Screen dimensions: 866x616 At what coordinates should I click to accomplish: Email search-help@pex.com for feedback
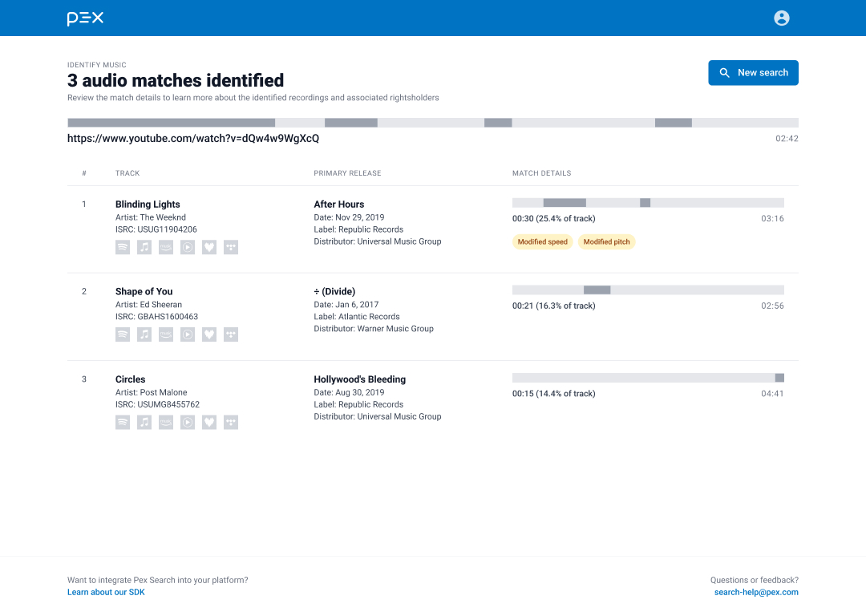756,592
